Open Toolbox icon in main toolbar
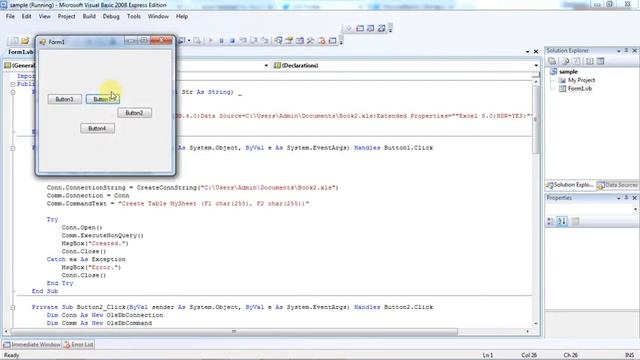Screen dimensions: 640x360 310,40
